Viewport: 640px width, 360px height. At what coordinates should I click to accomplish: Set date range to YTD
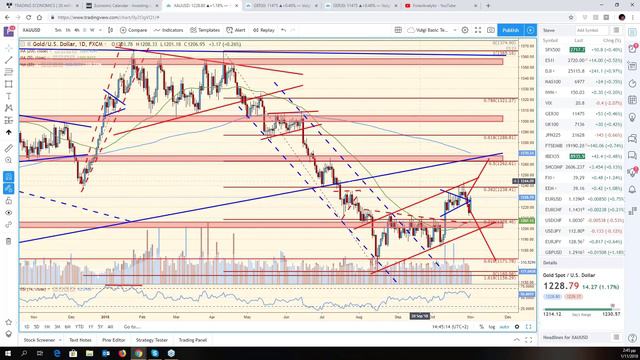(x=79, y=327)
